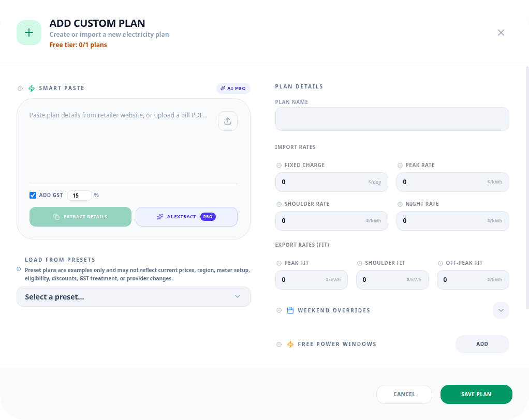The height and width of the screenshot is (420, 529).
Task: Click the Shoulder FIT input field
Action: tap(392, 280)
